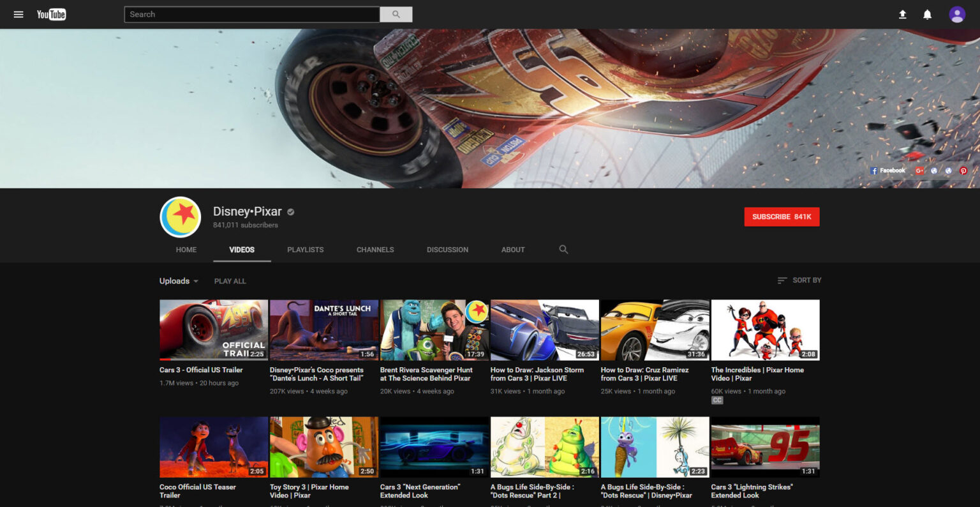Image resolution: width=980 pixels, height=507 pixels.
Task: Open Toy Story 3 Pixar Home Video title
Action: pos(309,491)
